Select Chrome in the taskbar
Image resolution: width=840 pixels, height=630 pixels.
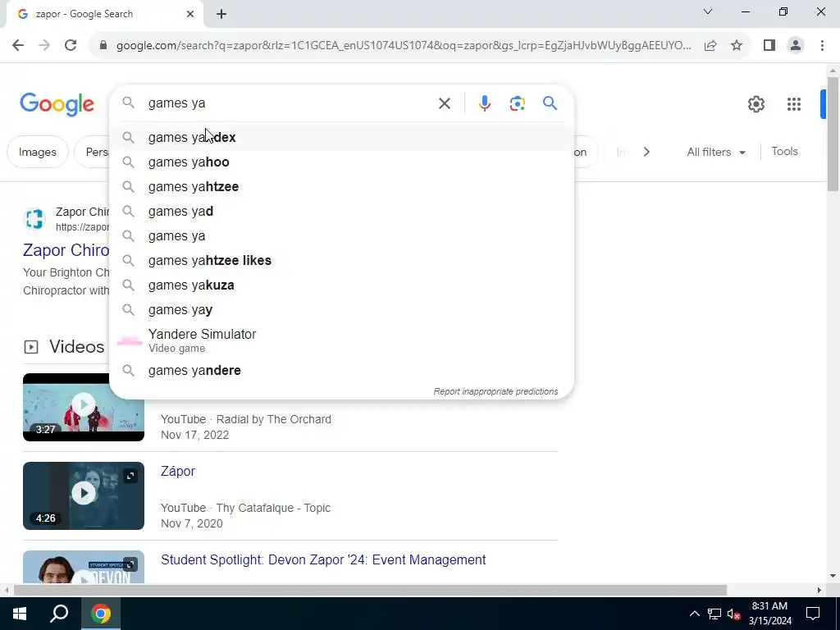coord(100,614)
